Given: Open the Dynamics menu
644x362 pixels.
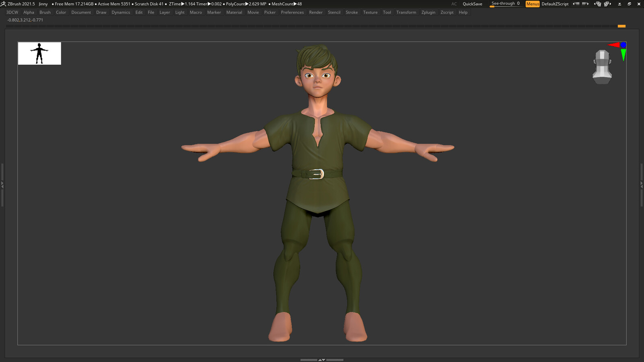Looking at the screenshot, I should [121, 12].
